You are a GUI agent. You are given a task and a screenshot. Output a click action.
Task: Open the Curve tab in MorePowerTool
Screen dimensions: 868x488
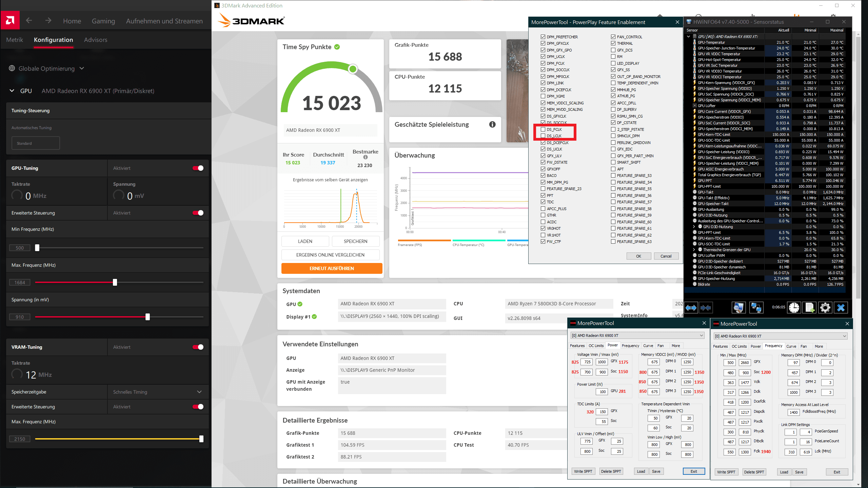(x=648, y=346)
